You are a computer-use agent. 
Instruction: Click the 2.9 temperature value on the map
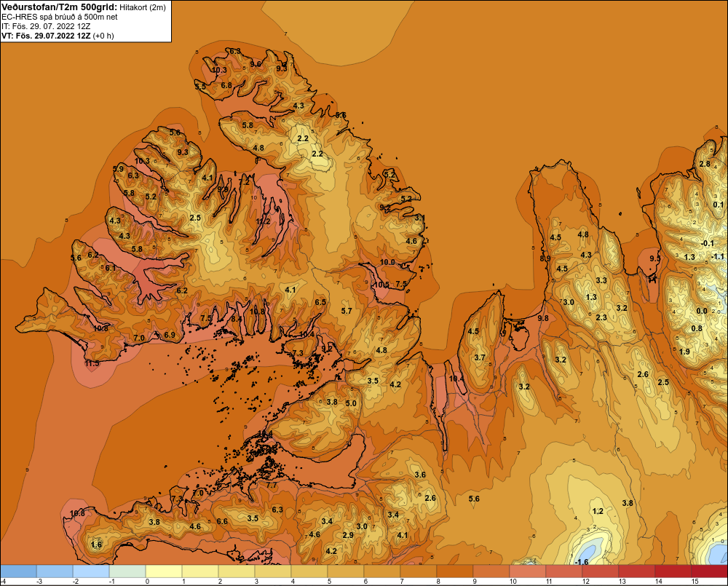coord(348,534)
